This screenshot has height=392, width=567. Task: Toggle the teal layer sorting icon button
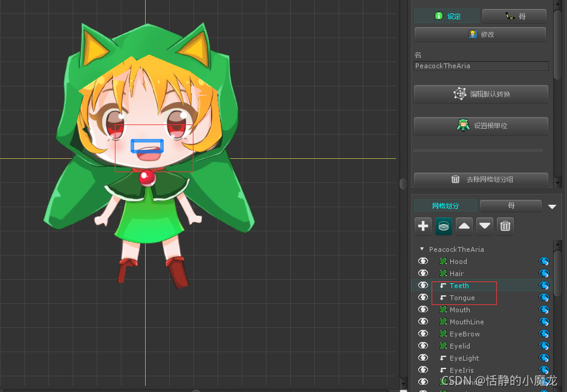(444, 226)
